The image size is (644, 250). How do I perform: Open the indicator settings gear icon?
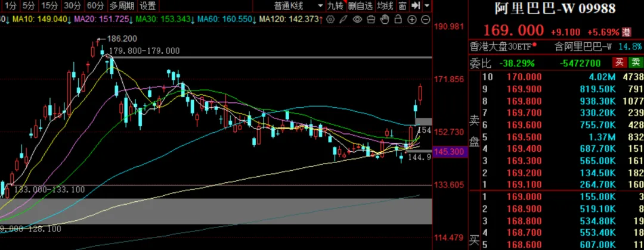[330, 20]
